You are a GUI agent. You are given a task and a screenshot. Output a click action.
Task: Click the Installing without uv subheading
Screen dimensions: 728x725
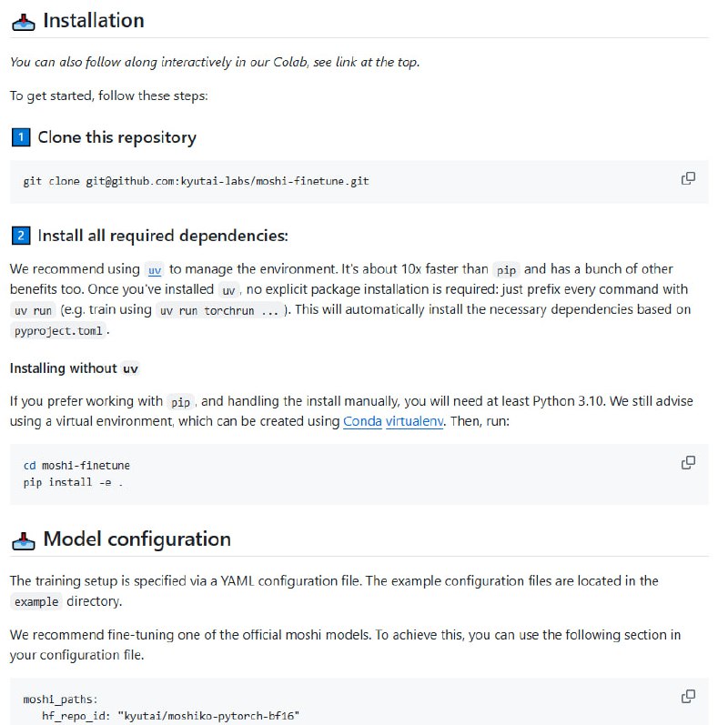(x=76, y=368)
